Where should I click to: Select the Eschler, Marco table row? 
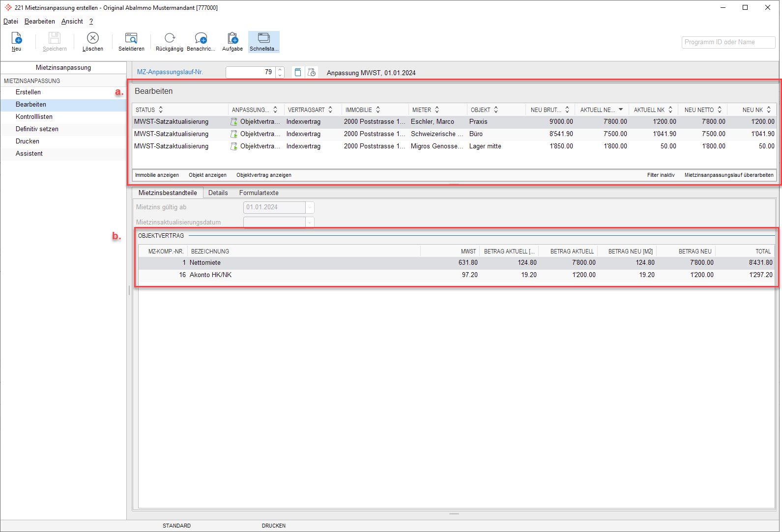(454, 122)
